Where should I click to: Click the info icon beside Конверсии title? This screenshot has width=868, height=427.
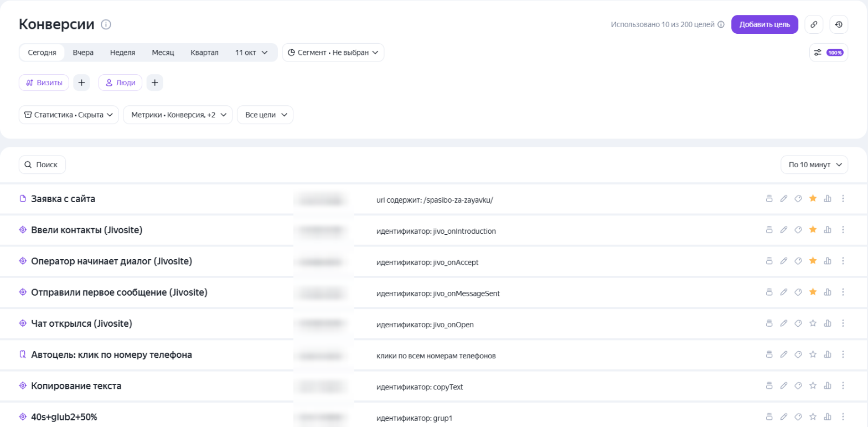(x=106, y=24)
